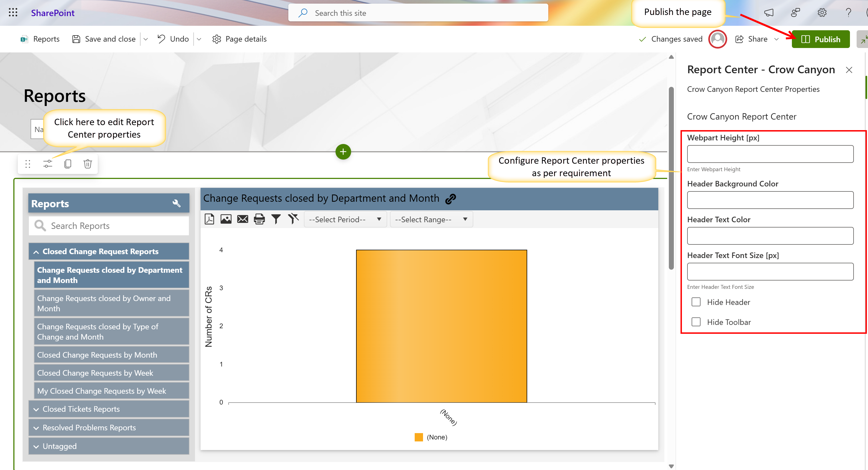Viewport: 868px width, 470px height.
Task: Email the report via envelope icon
Action: click(242, 219)
